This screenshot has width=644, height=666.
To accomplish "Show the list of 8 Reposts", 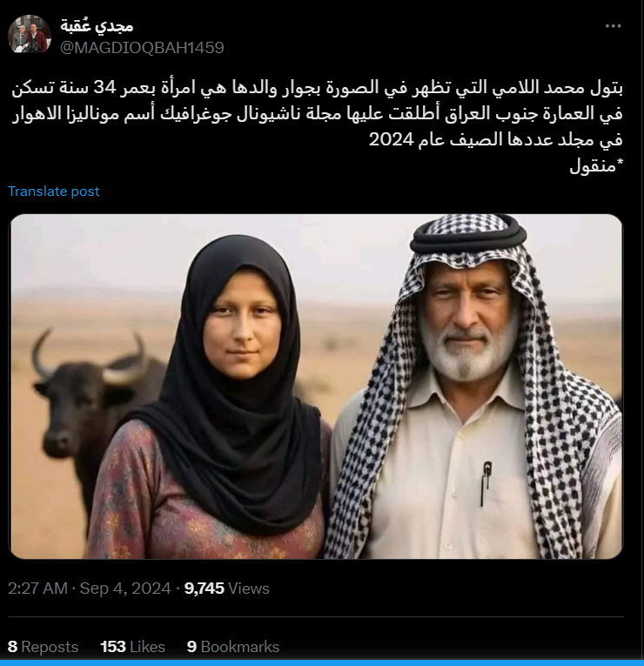I will 43,647.
